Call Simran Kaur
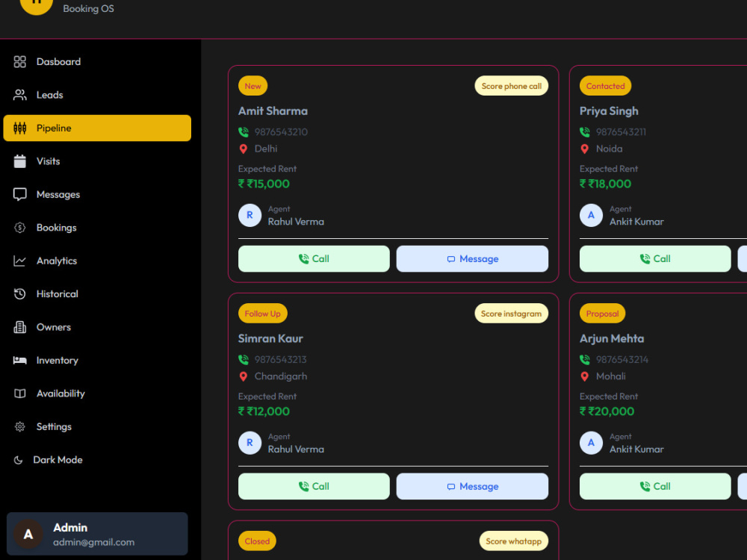Image resolution: width=747 pixels, height=560 pixels. point(314,486)
